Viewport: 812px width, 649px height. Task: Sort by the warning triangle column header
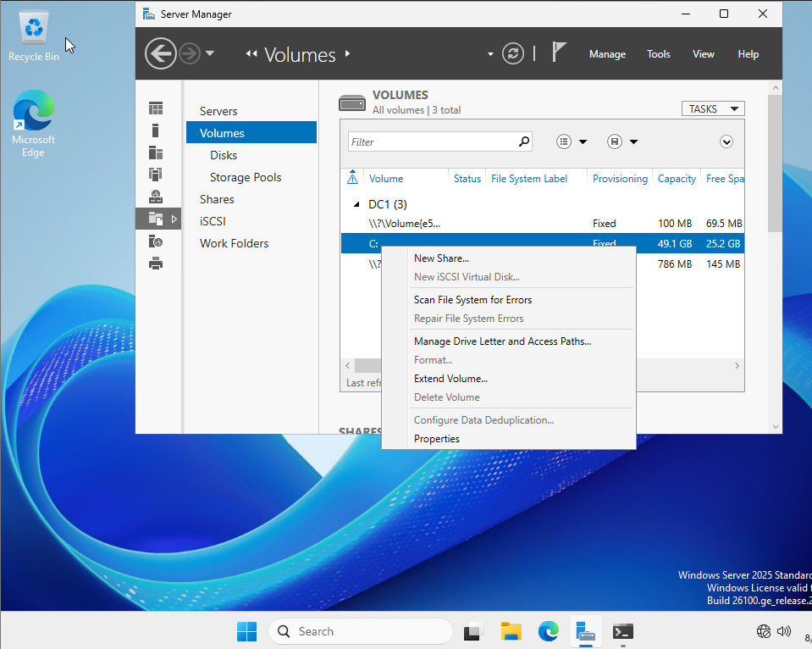pyautogui.click(x=353, y=178)
